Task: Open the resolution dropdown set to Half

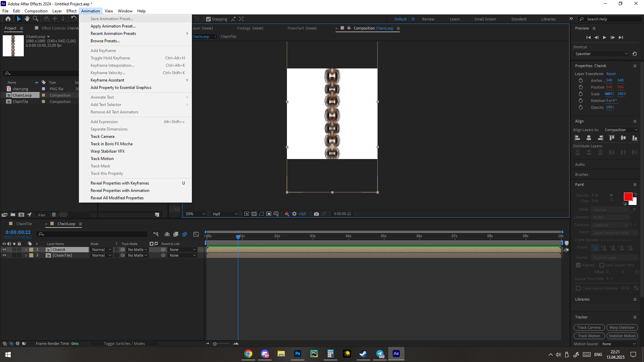Action: click(x=225, y=214)
